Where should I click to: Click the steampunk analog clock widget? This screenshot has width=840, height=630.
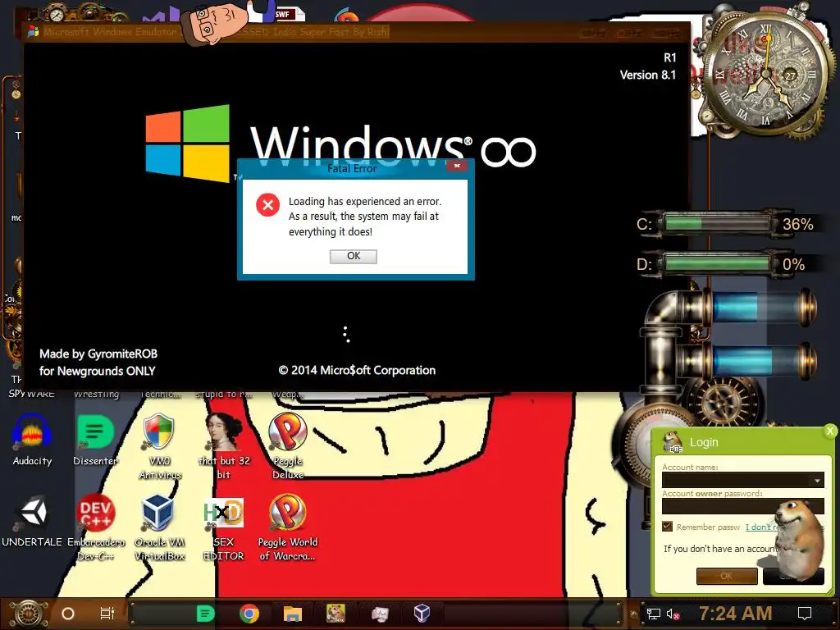pos(766,72)
